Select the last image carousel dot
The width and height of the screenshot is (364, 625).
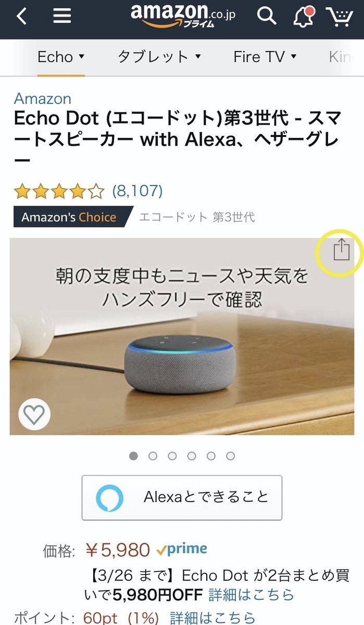click(x=230, y=456)
